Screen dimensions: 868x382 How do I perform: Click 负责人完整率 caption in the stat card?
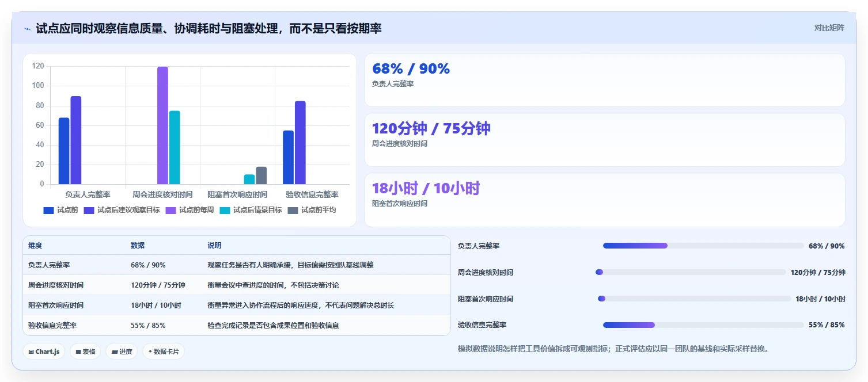tap(393, 84)
